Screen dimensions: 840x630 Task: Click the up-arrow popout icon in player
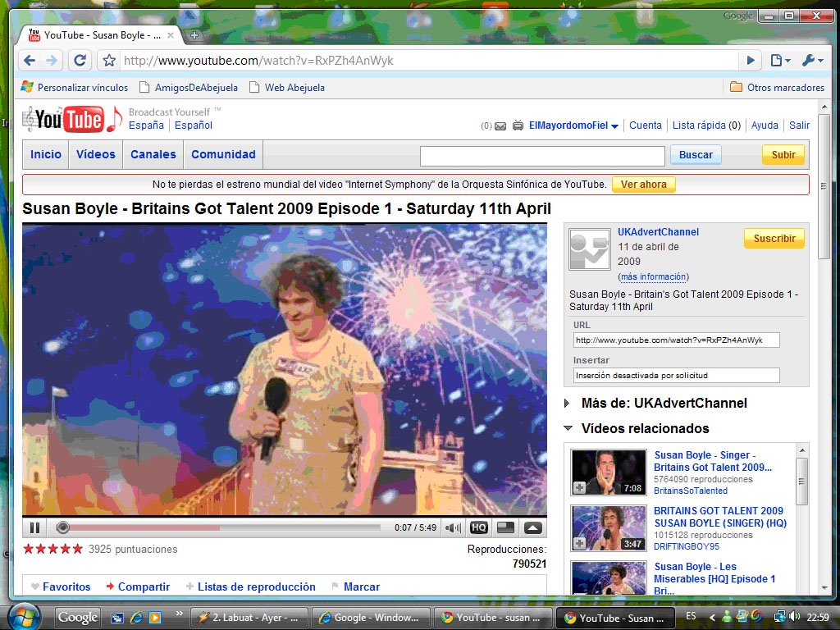point(532,527)
